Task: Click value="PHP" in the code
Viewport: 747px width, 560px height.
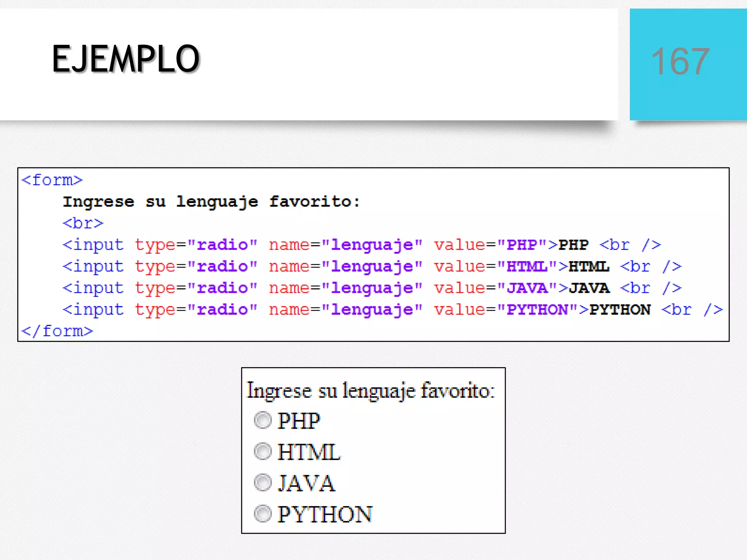Action: [491, 245]
